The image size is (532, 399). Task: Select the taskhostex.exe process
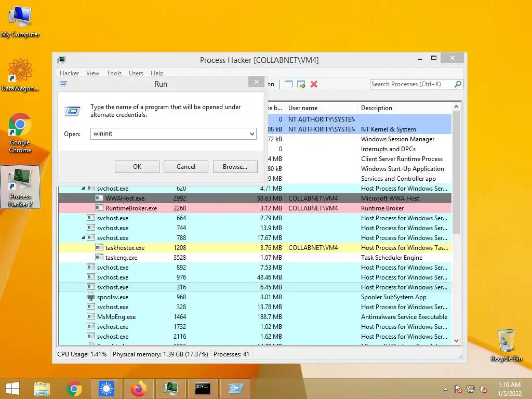pos(255,248)
